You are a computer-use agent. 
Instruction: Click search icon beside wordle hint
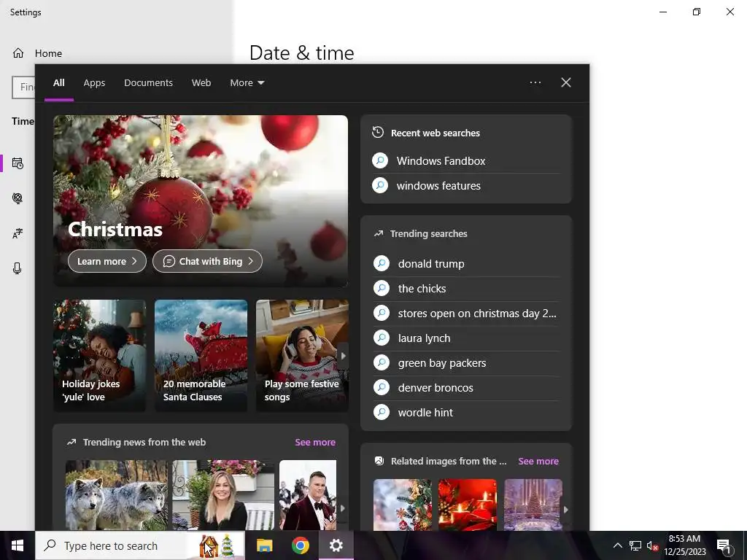382,412
